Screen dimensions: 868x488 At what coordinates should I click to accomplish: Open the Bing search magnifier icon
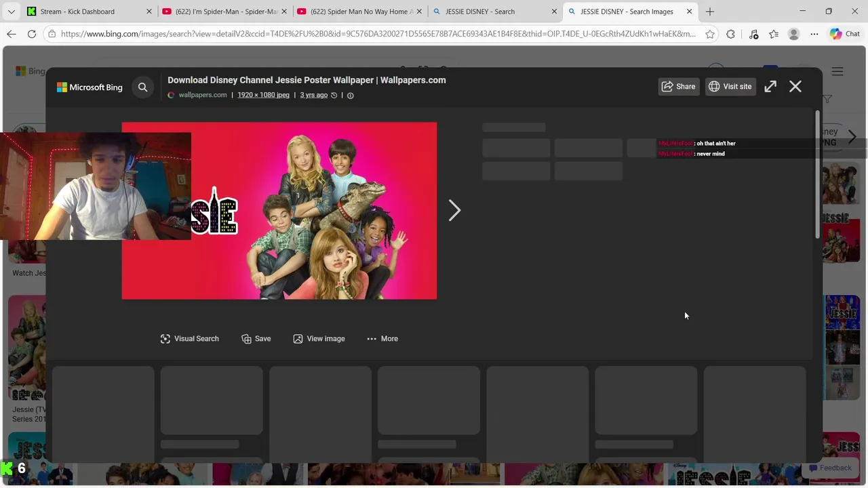(x=142, y=87)
